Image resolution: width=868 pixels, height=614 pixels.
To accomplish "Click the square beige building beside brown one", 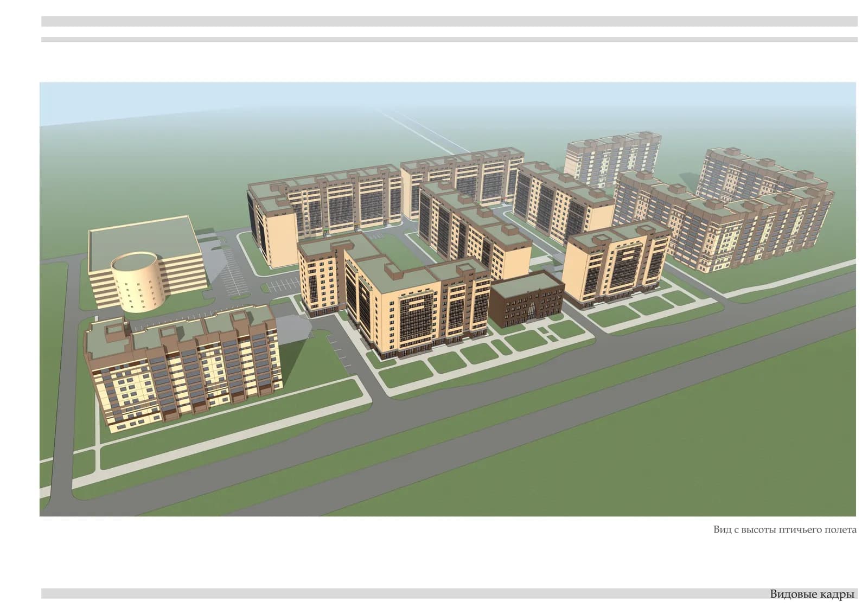I will (617, 266).
